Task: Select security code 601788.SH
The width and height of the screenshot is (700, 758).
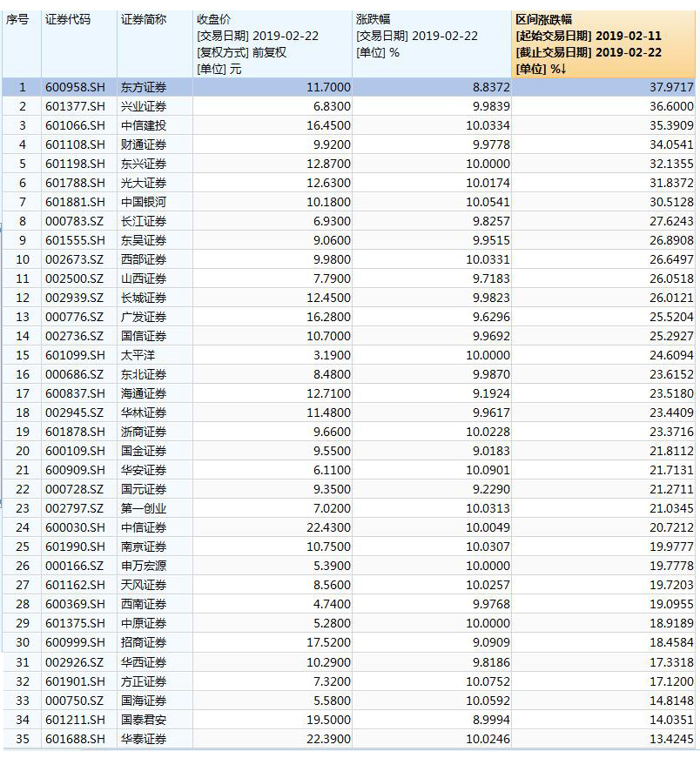Action: 75,184
